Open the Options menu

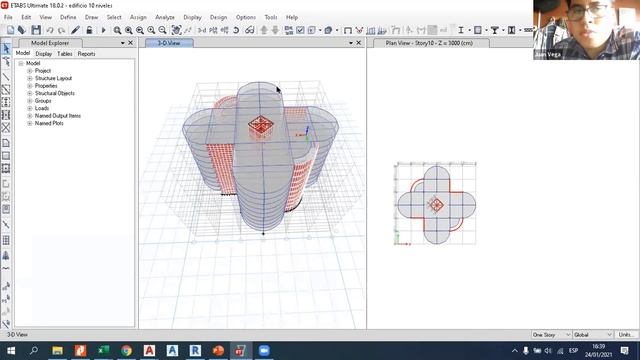(x=246, y=18)
